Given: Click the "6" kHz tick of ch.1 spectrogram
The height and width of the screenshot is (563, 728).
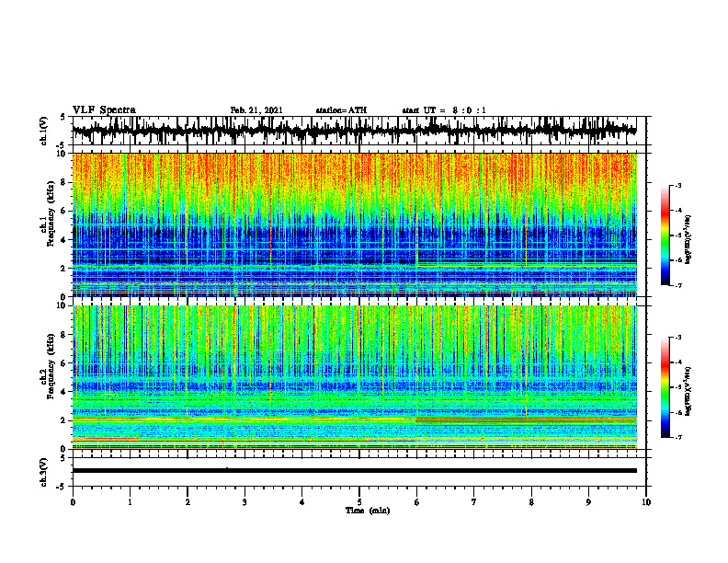Looking at the screenshot, I should point(64,212).
